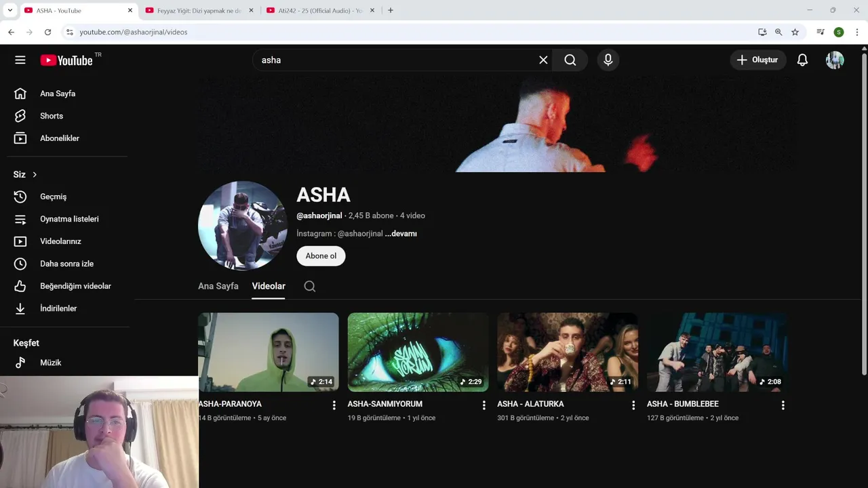
Task: Click the Abone ol subscribe button
Action: tap(321, 256)
